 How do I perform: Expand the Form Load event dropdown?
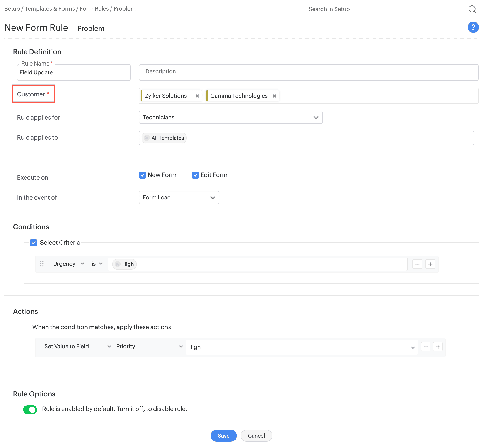(x=179, y=197)
